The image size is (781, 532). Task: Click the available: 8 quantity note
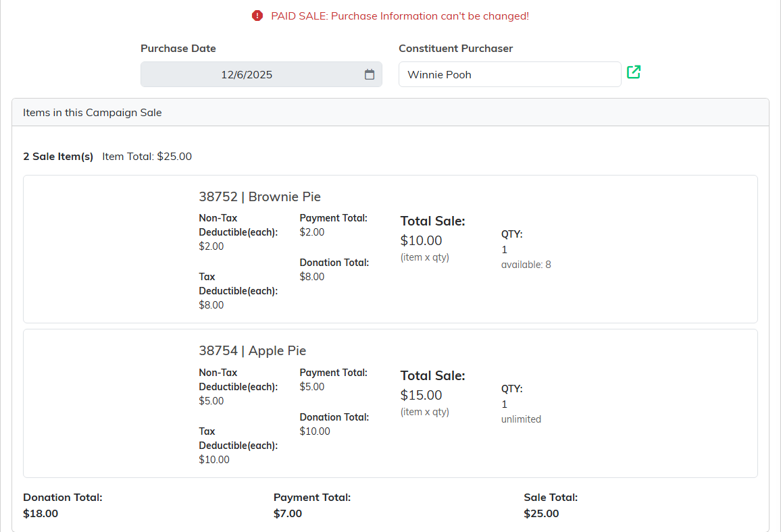[526, 265]
